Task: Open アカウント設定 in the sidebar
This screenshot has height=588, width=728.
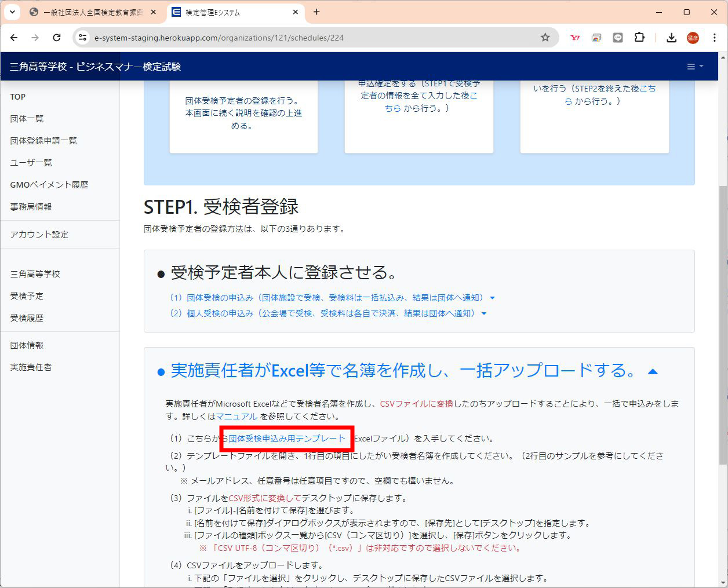Action: coord(39,235)
